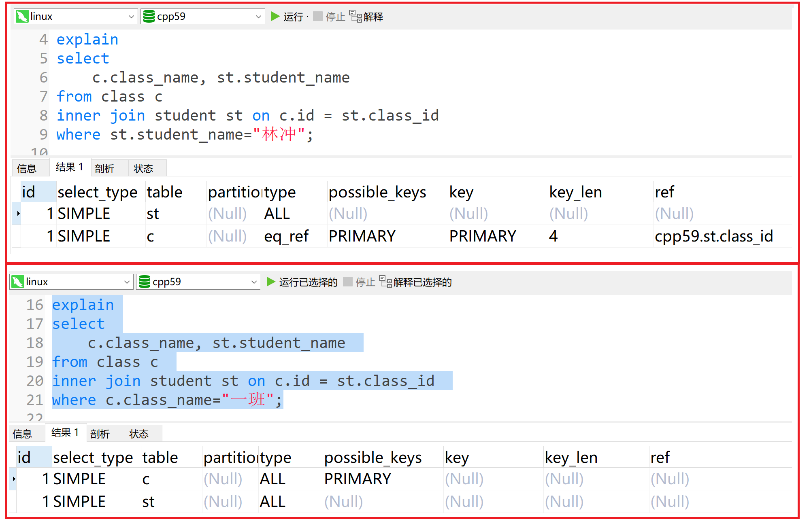Click the 解释已选择的 explain selected button
The image size is (811, 532).
[x=416, y=282]
